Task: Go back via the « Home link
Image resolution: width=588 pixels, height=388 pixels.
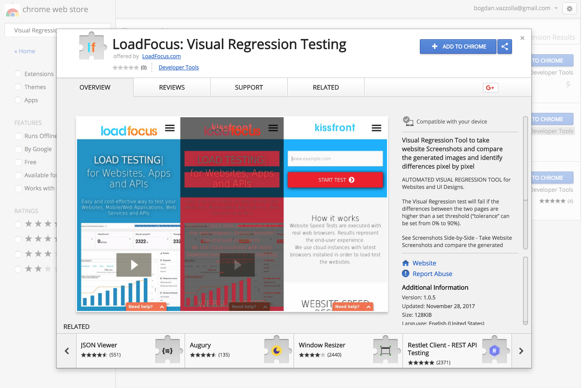Action: (x=25, y=51)
